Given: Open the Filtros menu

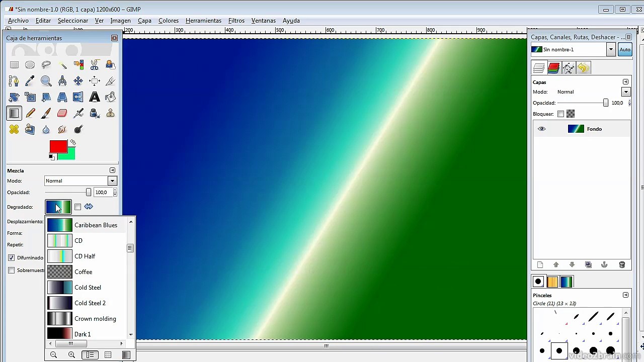Looking at the screenshot, I should coord(236,21).
